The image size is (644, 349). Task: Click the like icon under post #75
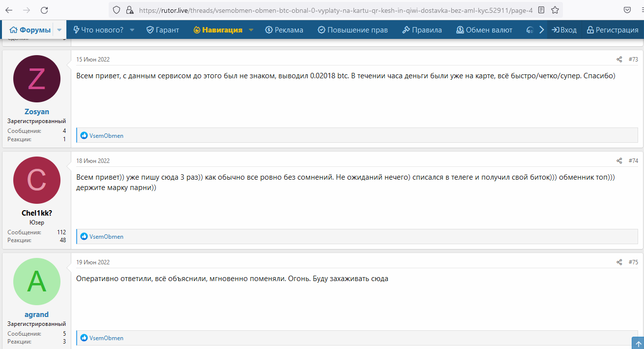pos(84,338)
